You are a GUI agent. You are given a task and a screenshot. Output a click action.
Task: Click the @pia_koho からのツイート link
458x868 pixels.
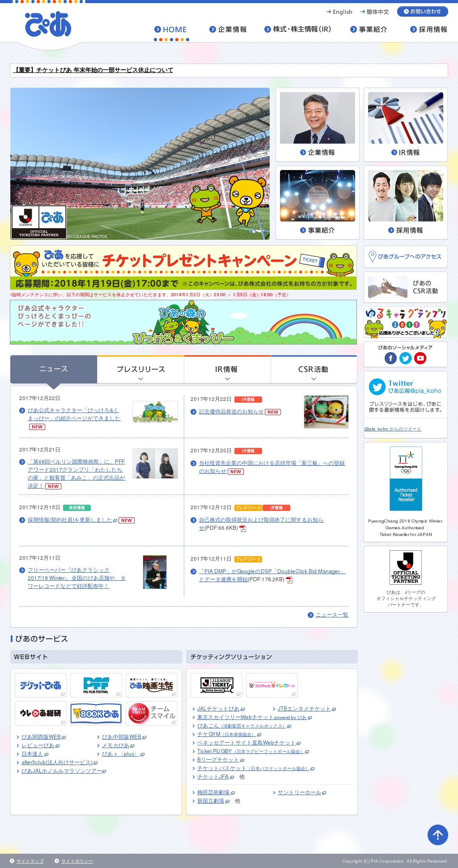[393, 429]
